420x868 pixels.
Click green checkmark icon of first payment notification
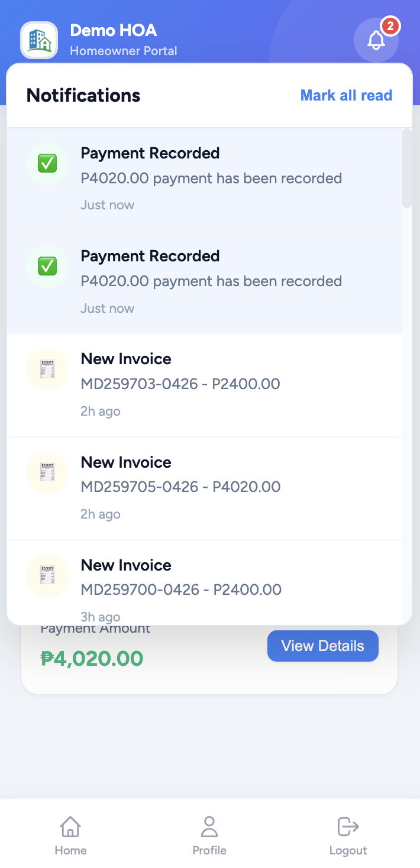[47, 164]
